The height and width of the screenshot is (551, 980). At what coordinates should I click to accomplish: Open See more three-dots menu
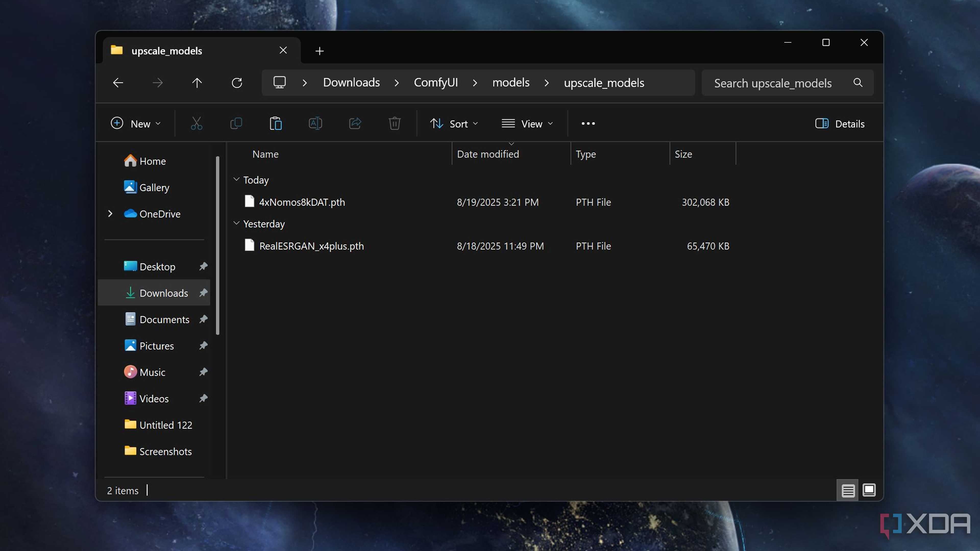(x=588, y=123)
